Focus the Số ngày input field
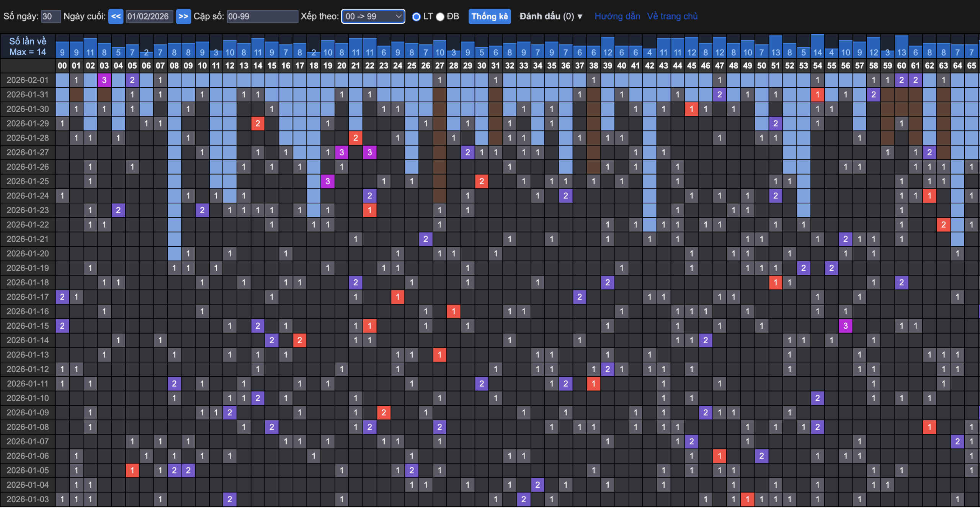This screenshot has width=980, height=508. pyautogui.click(x=51, y=16)
